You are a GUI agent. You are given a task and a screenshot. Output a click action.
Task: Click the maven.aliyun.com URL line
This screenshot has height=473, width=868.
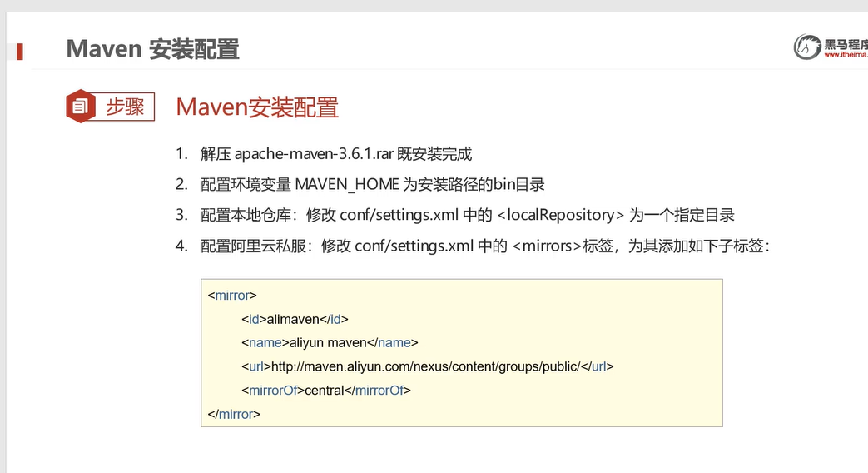tap(428, 366)
